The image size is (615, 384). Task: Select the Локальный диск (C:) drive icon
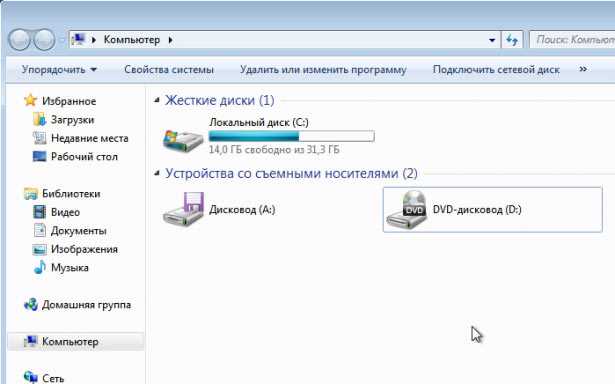[183, 140]
